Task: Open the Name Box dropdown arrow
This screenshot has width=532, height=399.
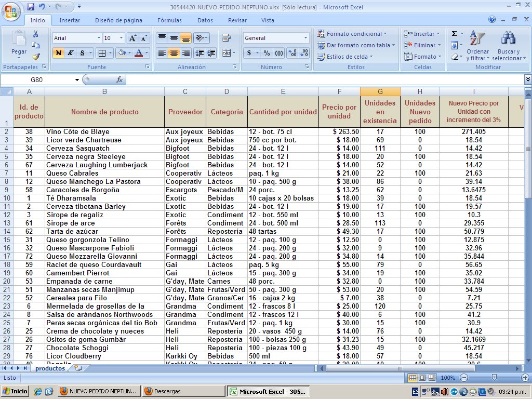Action: point(77,79)
